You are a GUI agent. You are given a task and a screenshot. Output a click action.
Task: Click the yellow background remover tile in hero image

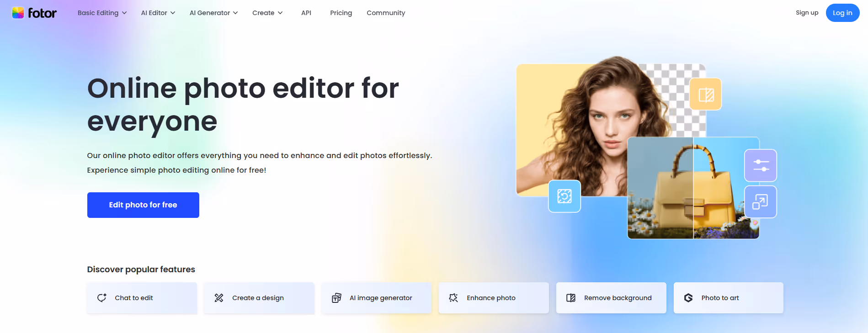[x=706, y=94]
